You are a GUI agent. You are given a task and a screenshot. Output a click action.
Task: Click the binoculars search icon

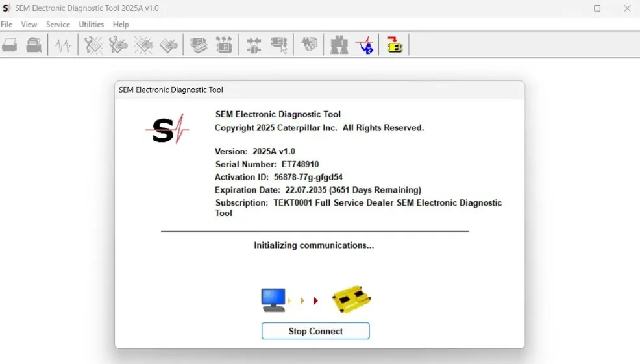pos(339,45)
